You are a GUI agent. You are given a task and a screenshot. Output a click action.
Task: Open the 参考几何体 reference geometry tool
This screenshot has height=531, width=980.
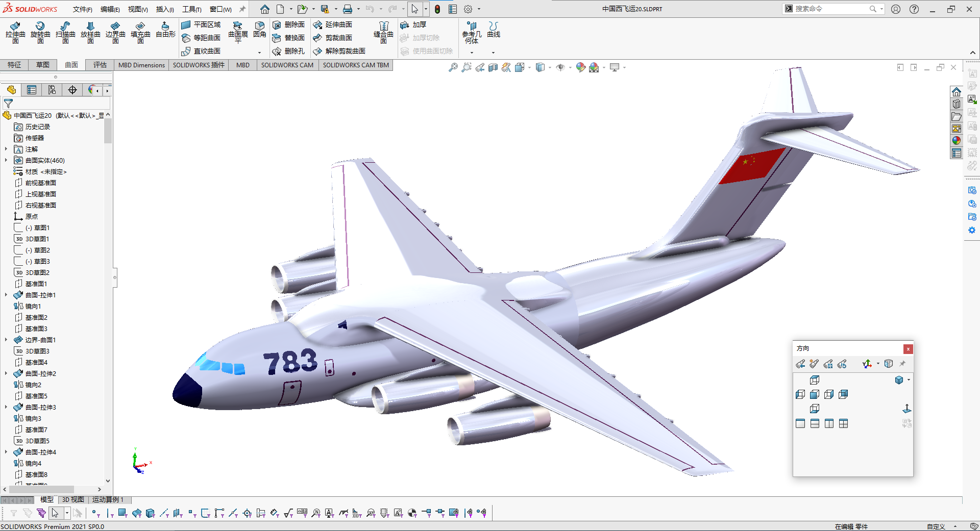pyautogui.click(x=472, y=32)
